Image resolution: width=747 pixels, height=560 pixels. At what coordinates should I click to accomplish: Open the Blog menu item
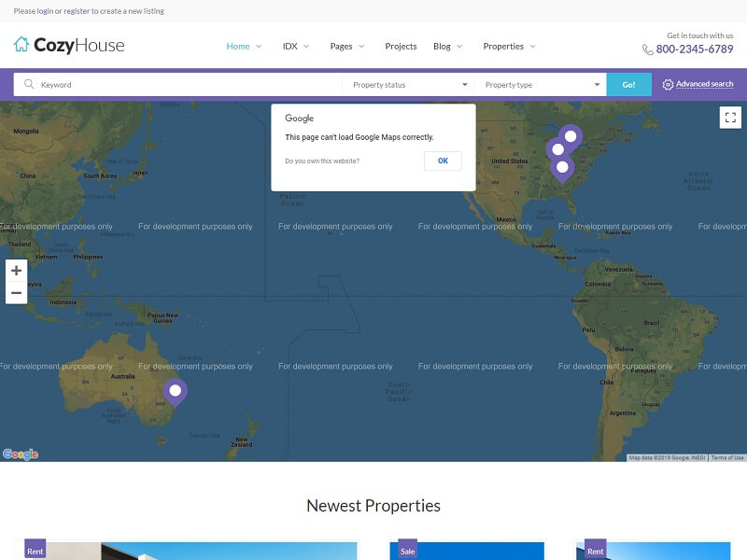(x=442, y=46)
